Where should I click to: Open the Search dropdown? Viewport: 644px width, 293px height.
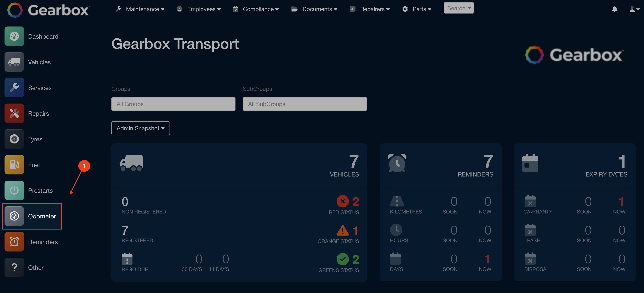[x=458, y=8]
